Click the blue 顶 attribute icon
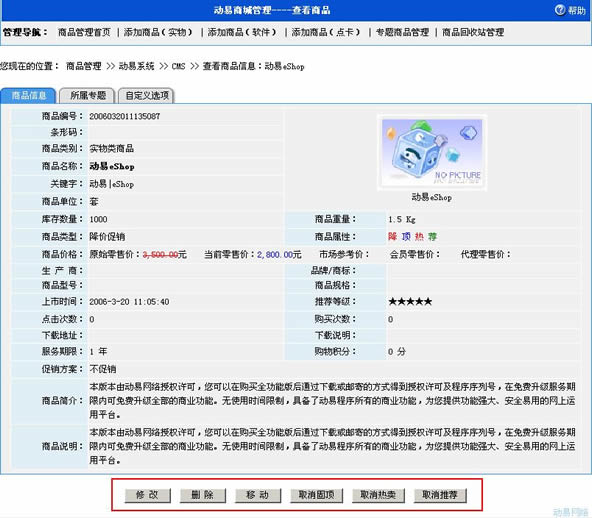The height and width of the screenshot is (518, 592). (406, 237)
